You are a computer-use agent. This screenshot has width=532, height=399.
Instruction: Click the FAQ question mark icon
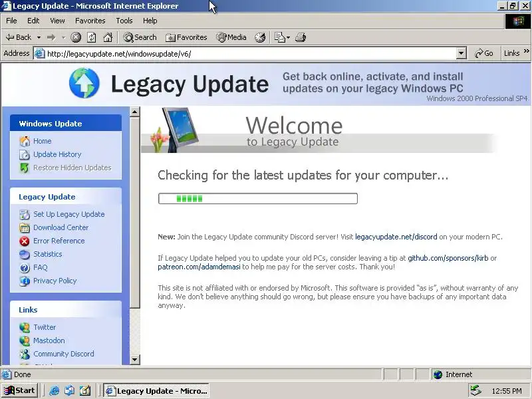click(x=25, y=268)
